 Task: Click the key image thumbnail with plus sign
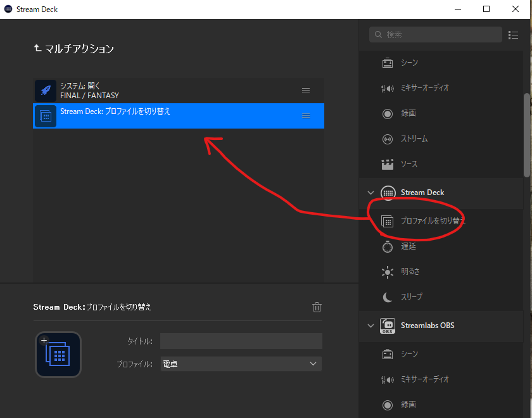coord(58,354)
